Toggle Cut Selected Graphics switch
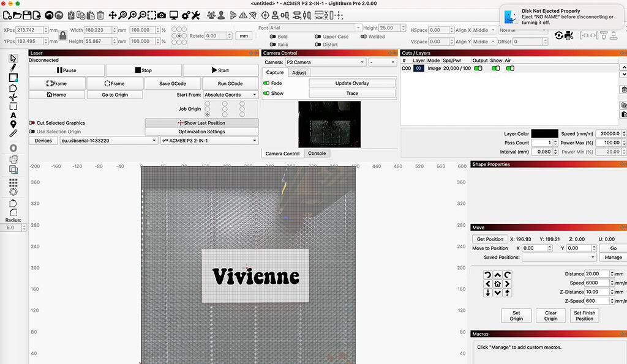Screen dimensions: 627x364 (x=32, y=123)
